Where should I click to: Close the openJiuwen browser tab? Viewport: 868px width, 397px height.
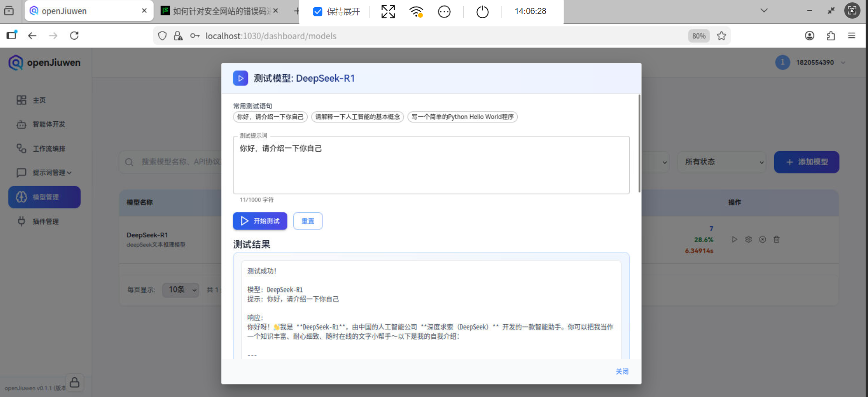point(144,11)
